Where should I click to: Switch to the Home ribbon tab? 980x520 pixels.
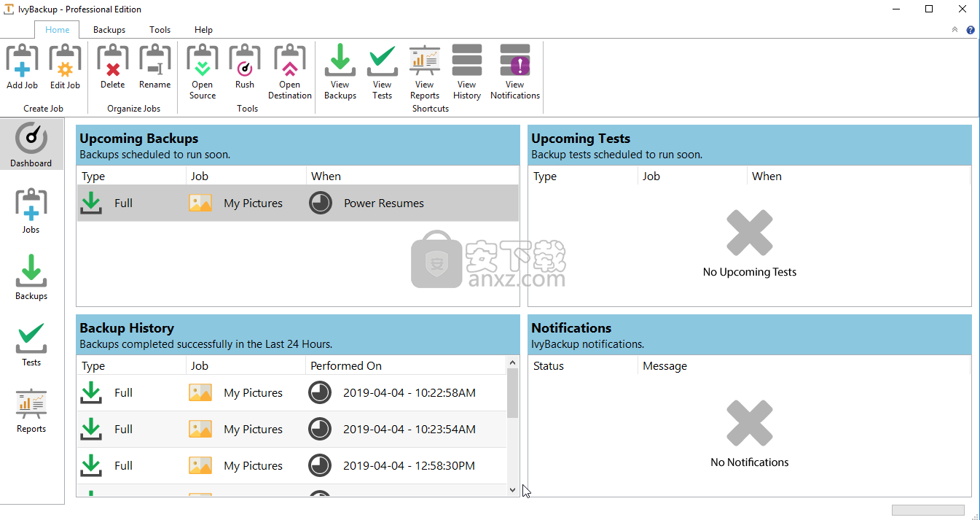click(58, 30)
